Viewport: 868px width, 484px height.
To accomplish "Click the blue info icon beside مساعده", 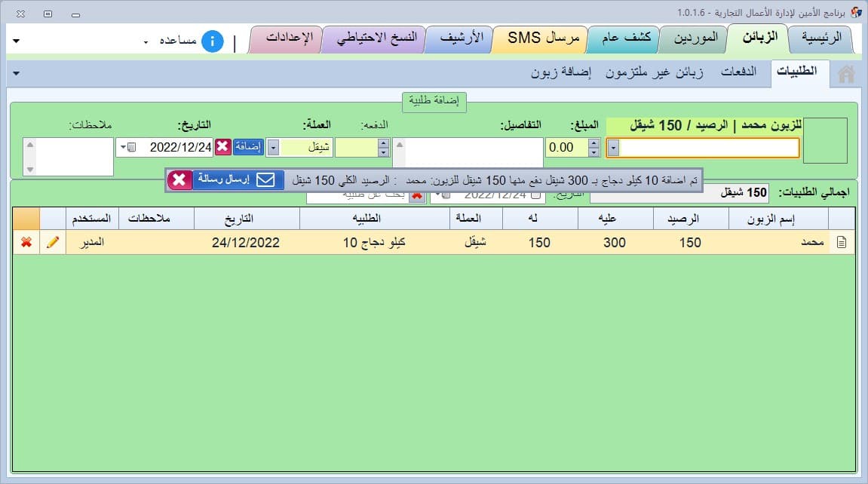I will [212, 41].
